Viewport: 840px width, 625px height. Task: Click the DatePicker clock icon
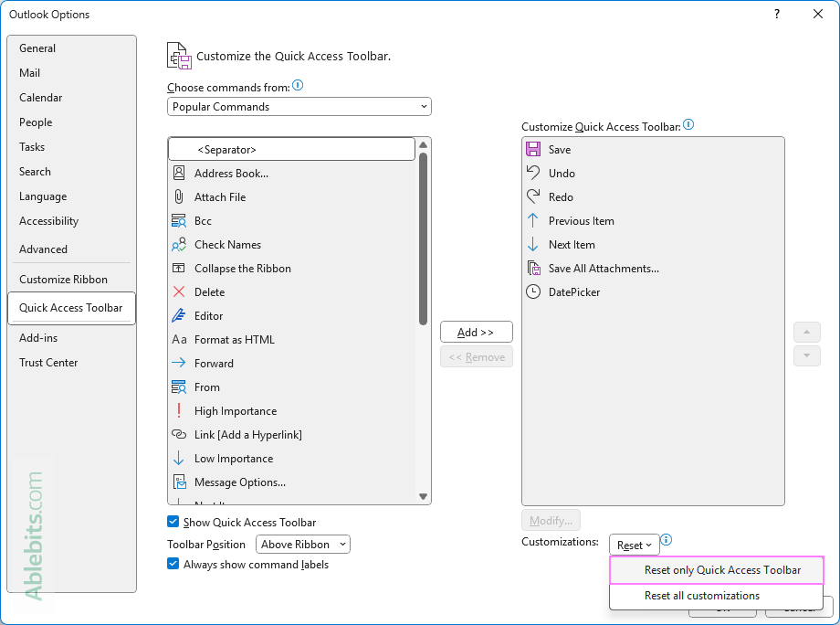[x=533, y=291]
